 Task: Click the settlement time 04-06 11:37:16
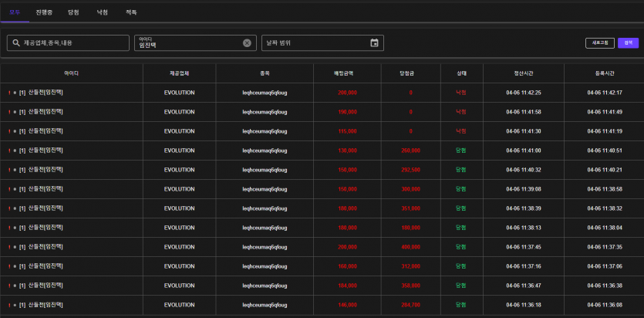(x=524, y=266)
